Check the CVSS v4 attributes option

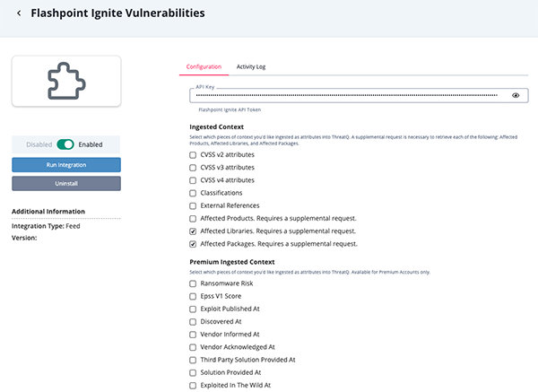[193, 180]
